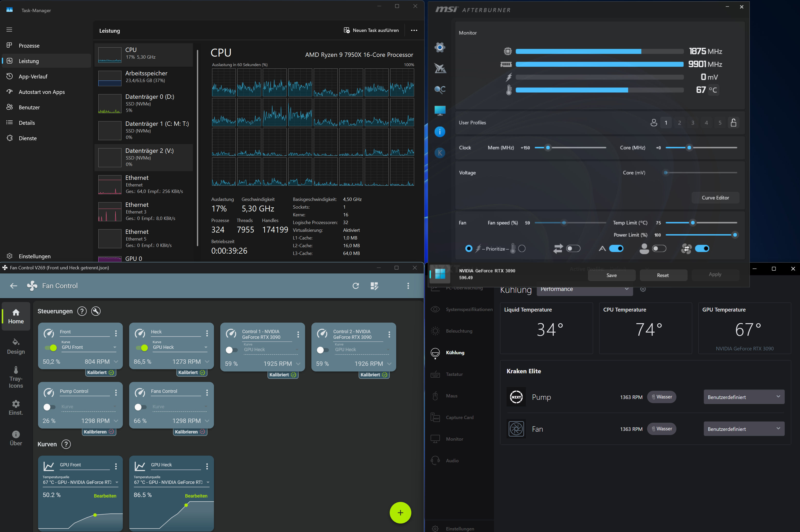Click Neuen Task ausführen button
800x532 pixels.
pos(371,30)
